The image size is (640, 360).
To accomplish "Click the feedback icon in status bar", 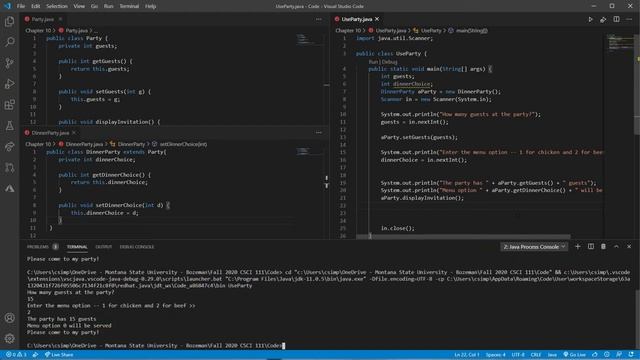I will [x=619, y=355].
